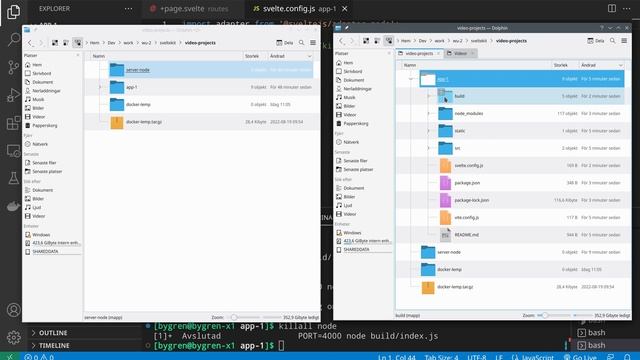Screen dimensions: 640x360
Task: Expand the static folder in right Dolphin
Action: pyautogui.click(x=429, y=131)
